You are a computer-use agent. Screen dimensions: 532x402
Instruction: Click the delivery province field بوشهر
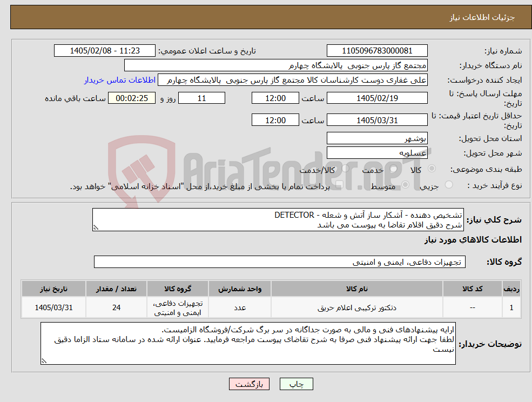tap(377, 138)
